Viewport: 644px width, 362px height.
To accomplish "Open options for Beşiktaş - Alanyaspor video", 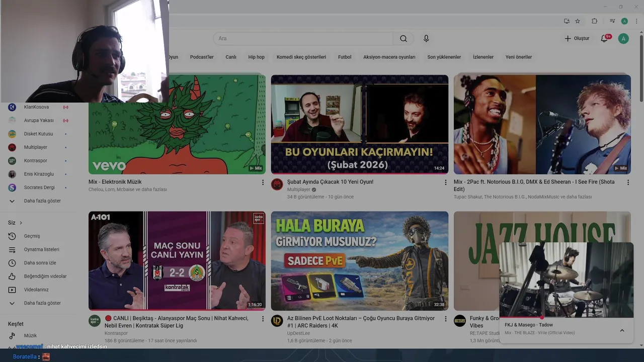I will 263,319.
